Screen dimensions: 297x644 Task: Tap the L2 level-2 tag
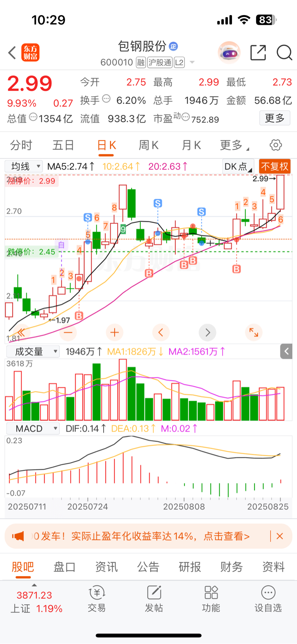(x=179, y=62)
